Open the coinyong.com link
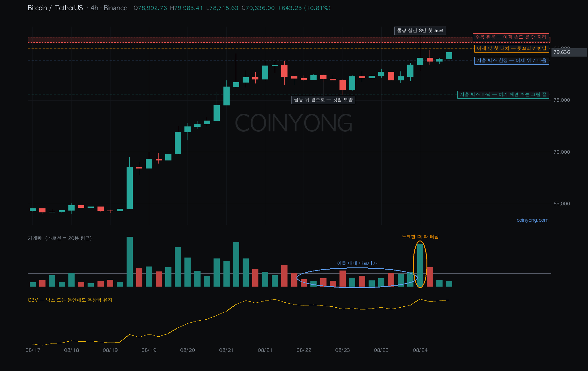Image resolution: width=588 pixels, height=371 pixels. tap(532, 220)
